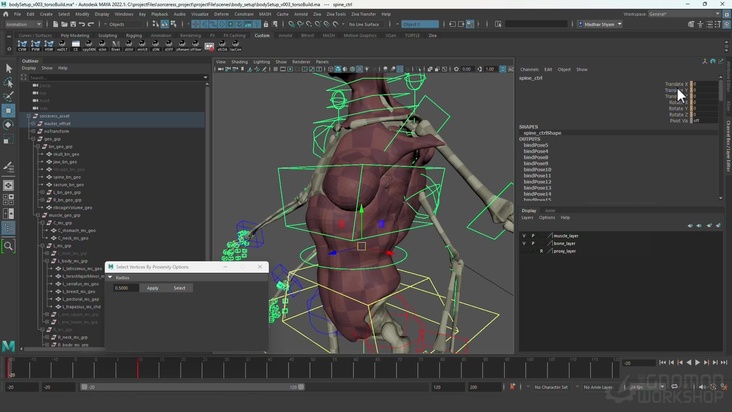
Task: Open the Constrain menu
Action: pos(244,14)
